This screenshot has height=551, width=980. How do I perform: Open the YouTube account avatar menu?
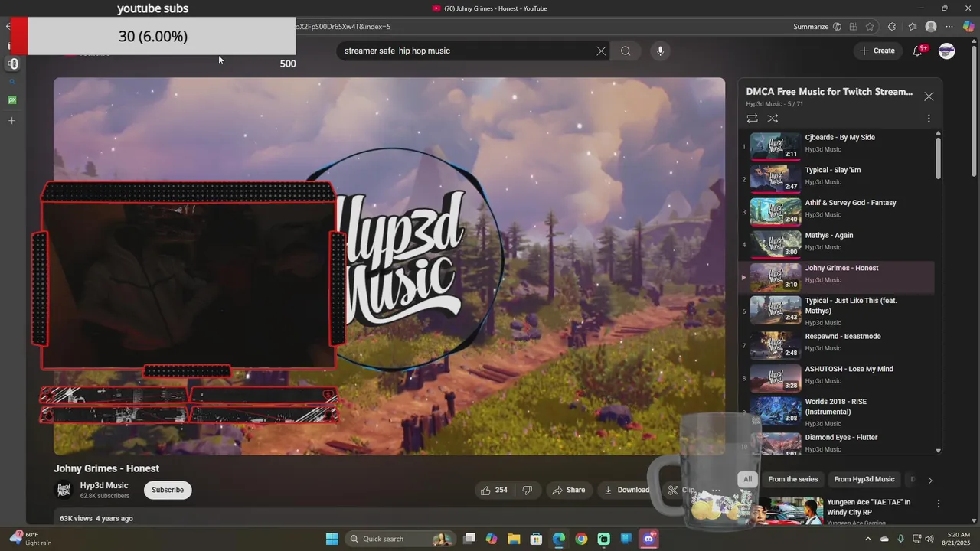click(x=947, y=51)
